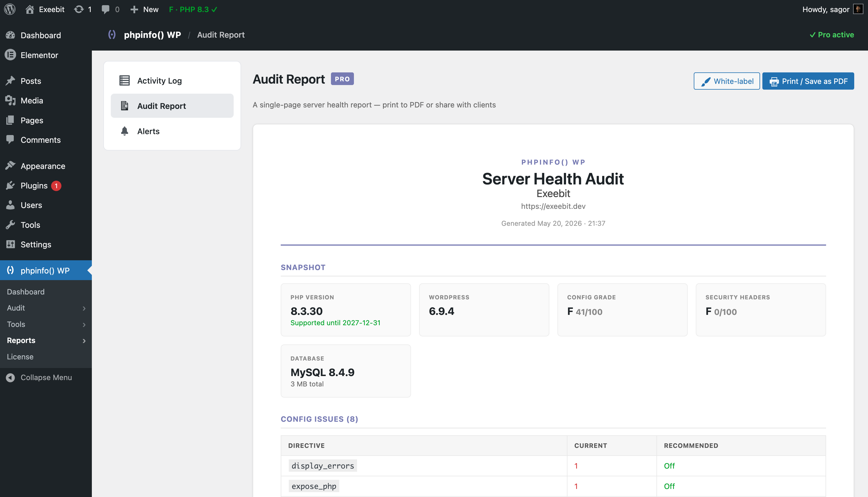Click the Comments icon in sidebar
Viewport: 868px width, 497px height.
point(11,140)
